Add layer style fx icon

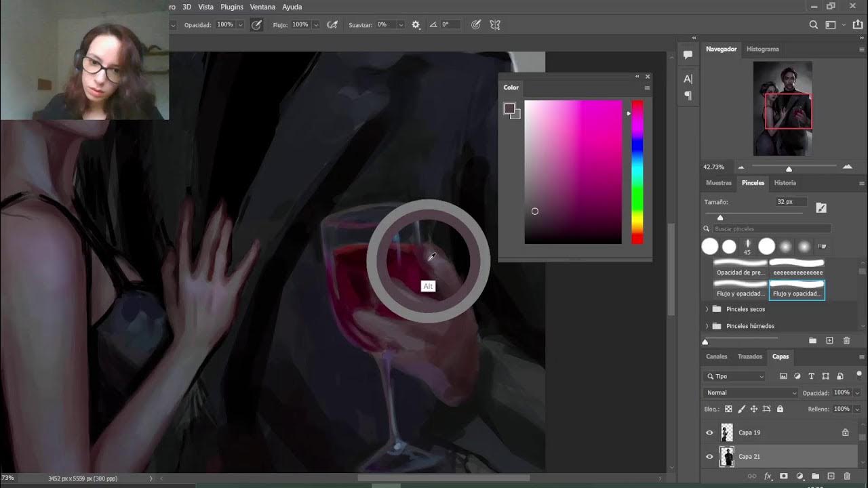768,476
